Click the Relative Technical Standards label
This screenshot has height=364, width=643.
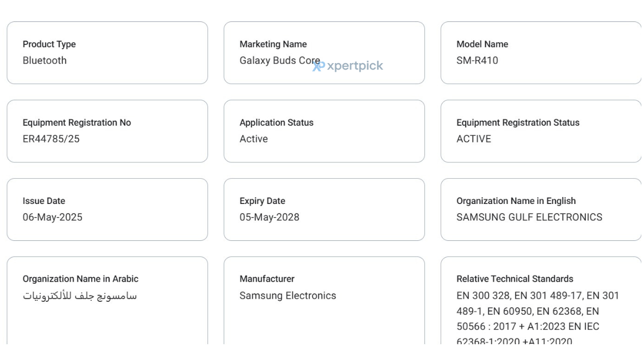[515, 279]
